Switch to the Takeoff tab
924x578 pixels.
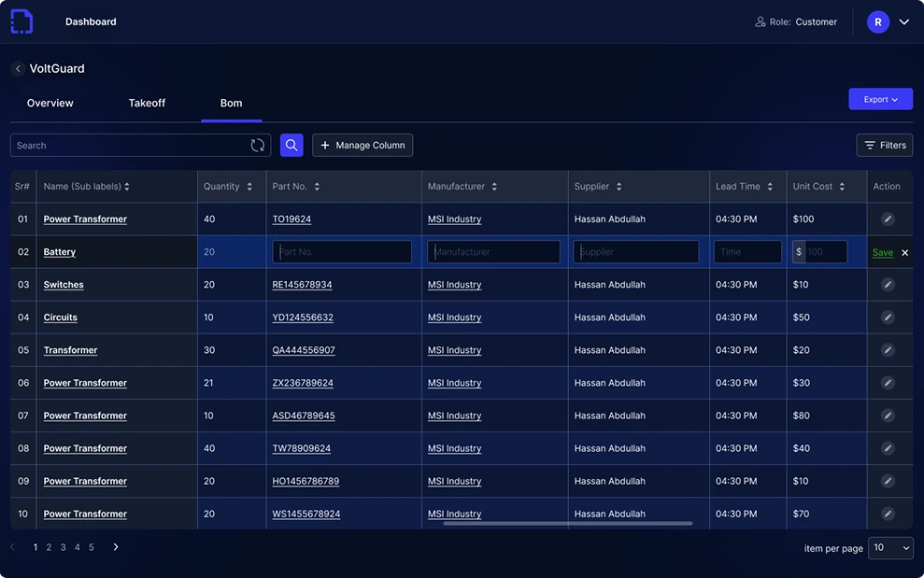[147, 103]
